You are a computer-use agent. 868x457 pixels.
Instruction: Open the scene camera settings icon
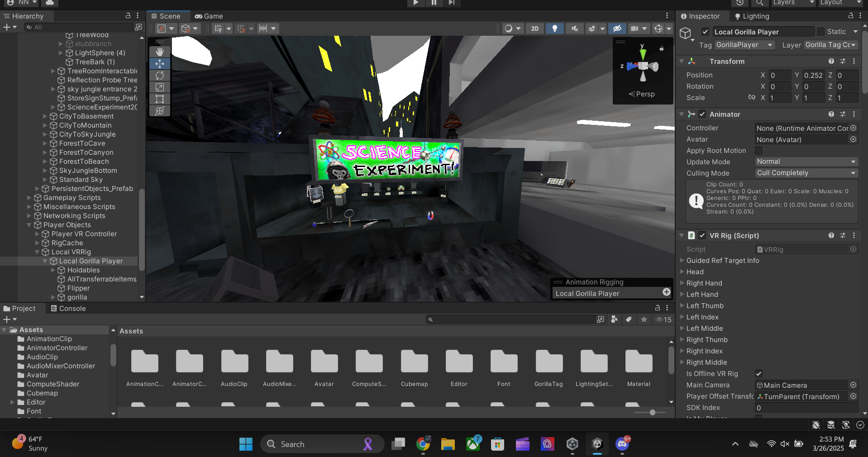tap(635, 29)
